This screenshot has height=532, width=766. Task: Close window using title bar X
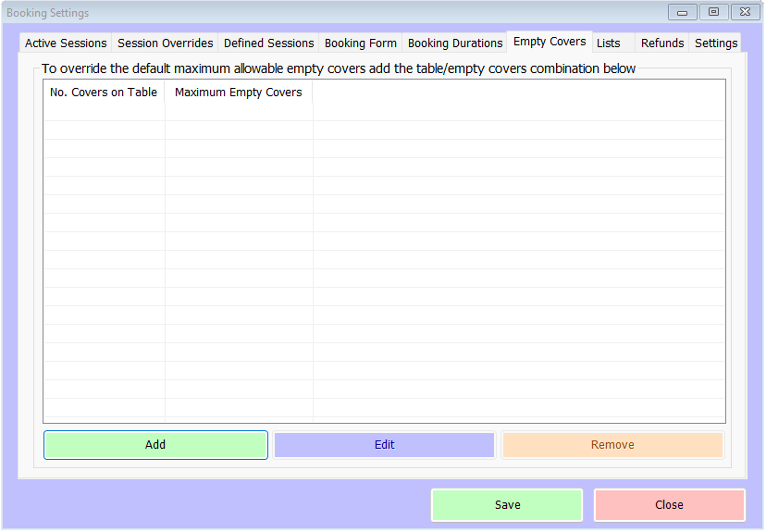(x=744, y=13)
